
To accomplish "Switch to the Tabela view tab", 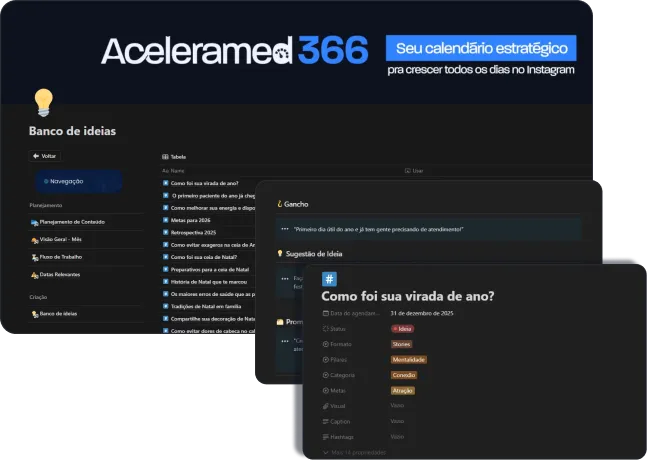I will [x=174, y=157].
